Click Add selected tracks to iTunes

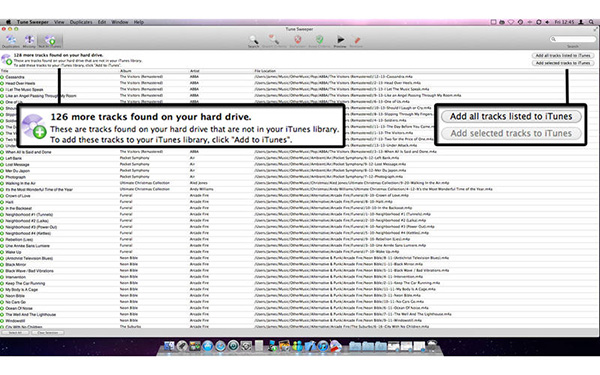[x=562, y=63]
